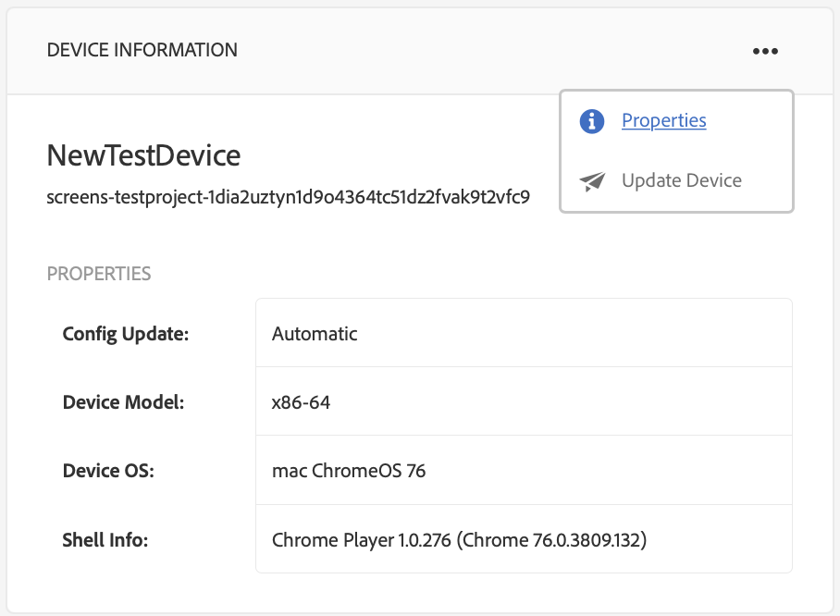Select Update Device menu entry text

[x=681, y=181]
